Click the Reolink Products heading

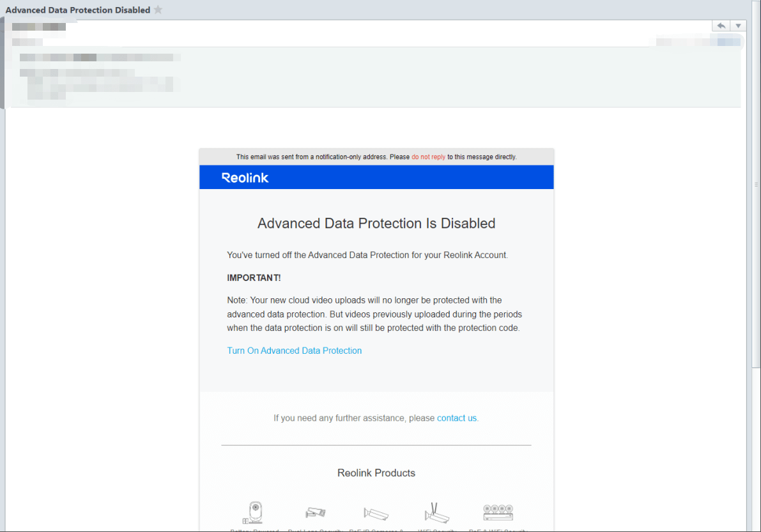[x=376, y=473]
